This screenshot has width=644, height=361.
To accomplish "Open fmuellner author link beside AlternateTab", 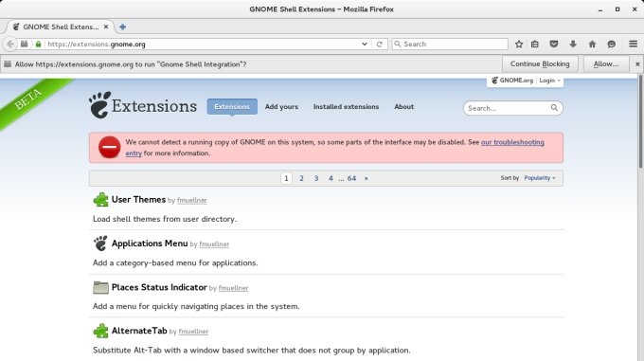I will [193, 332].
